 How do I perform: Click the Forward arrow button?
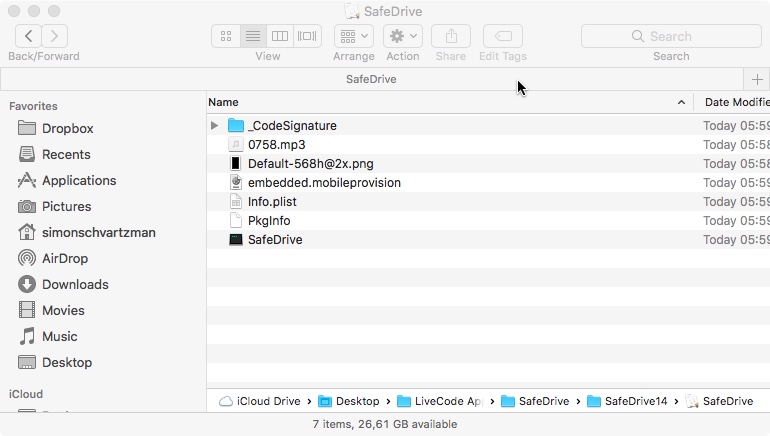pos(55,36)
